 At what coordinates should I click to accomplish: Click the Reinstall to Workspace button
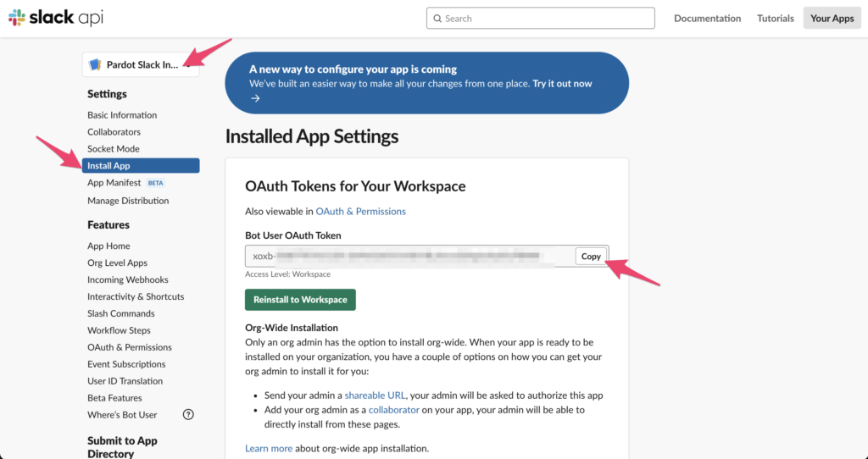pos(300,300)
